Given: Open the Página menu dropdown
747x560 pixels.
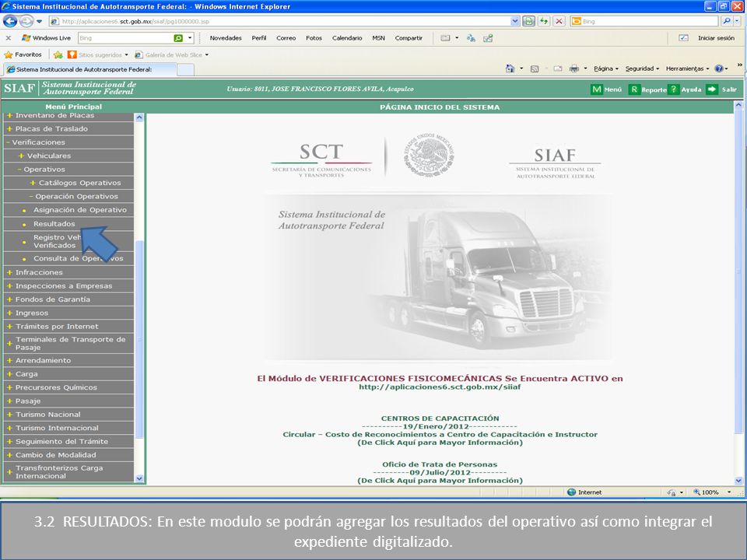Looking at the screenshot, I should click(x=606, y=68).
